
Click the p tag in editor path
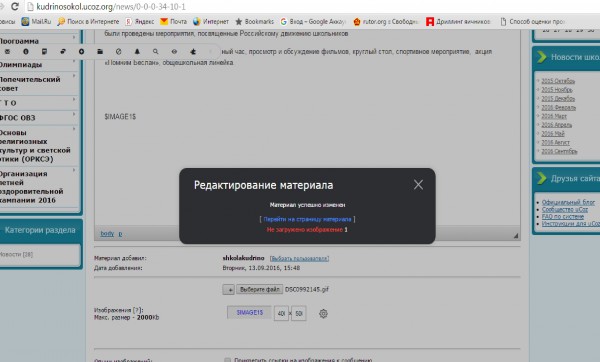tap(120, 233)
